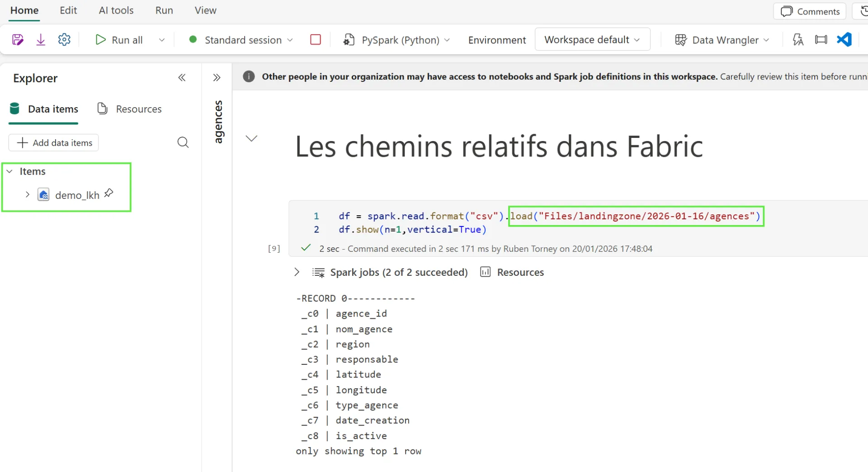Click the Add data items button
The width and height of the screenshot is (868, 472).
(x=54, y=143)
